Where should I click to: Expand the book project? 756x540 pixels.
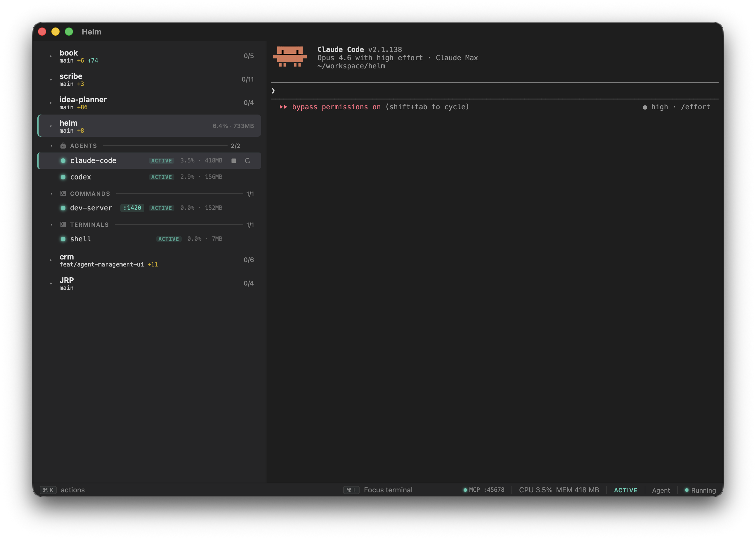(x=51, y=56)
